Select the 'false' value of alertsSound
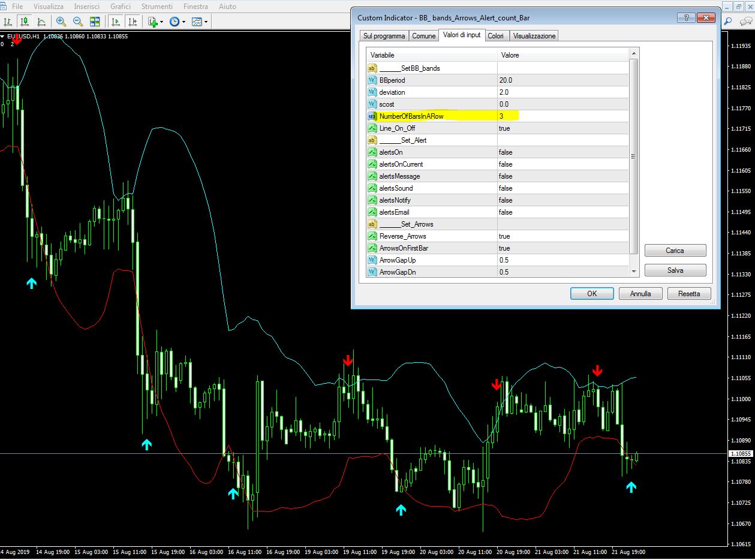 [506, 188]
